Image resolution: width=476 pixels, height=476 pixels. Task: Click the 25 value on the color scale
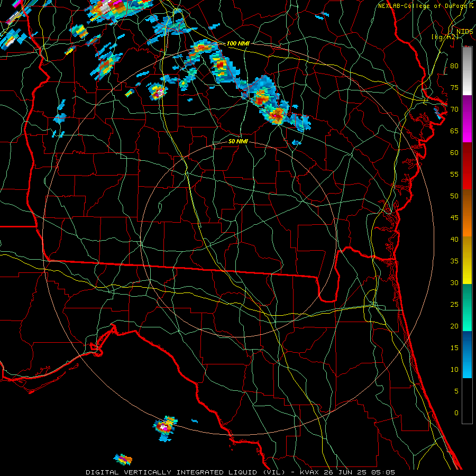click(x=454, y=304)
